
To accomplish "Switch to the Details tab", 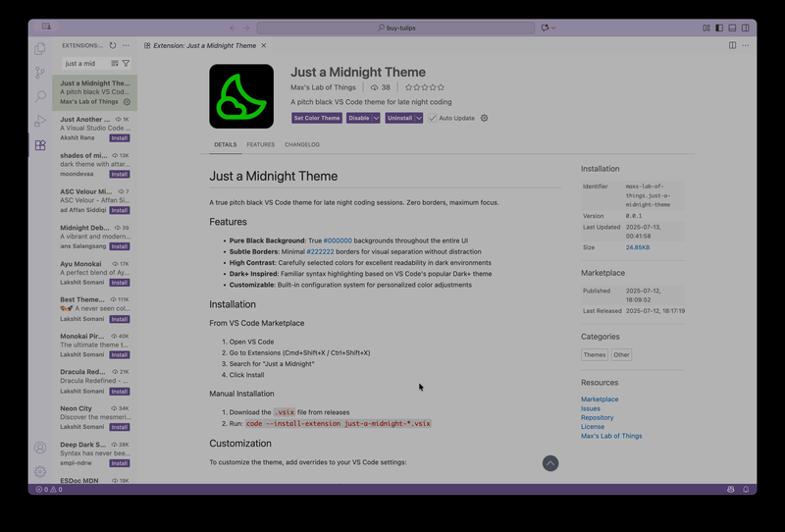I will (226, 144).
